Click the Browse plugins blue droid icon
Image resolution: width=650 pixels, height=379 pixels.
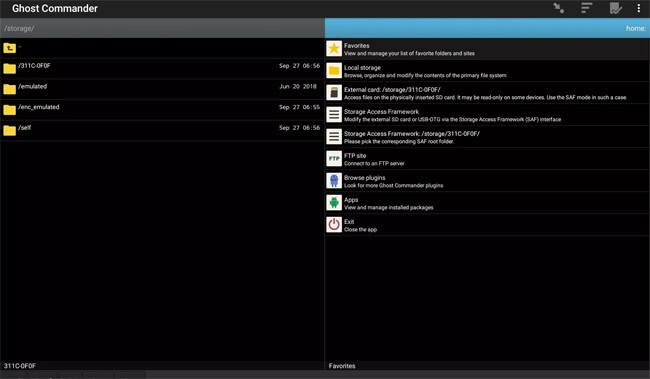[334, 181]
